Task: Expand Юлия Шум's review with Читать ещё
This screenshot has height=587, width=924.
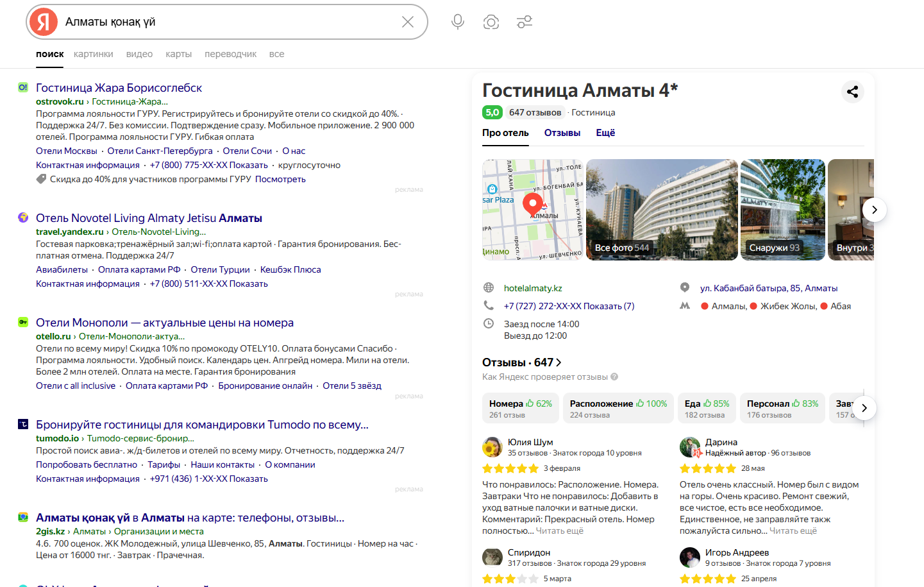Action: 559,531
